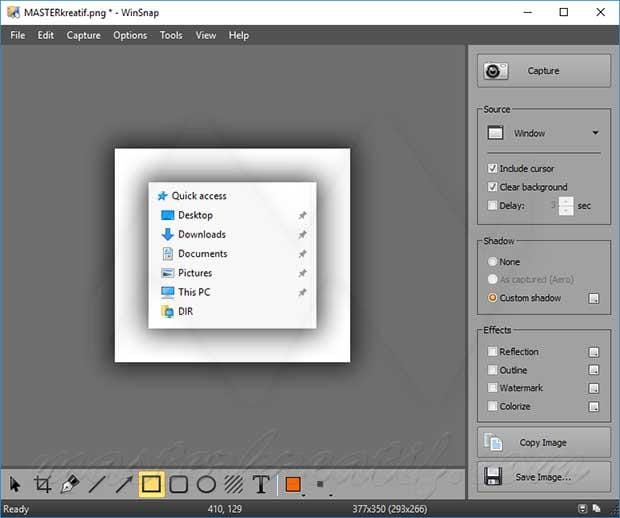Image resolution: width=620 pixels, height=518 pixels.
Task: Open the Options menu
Action: (130, 36)
